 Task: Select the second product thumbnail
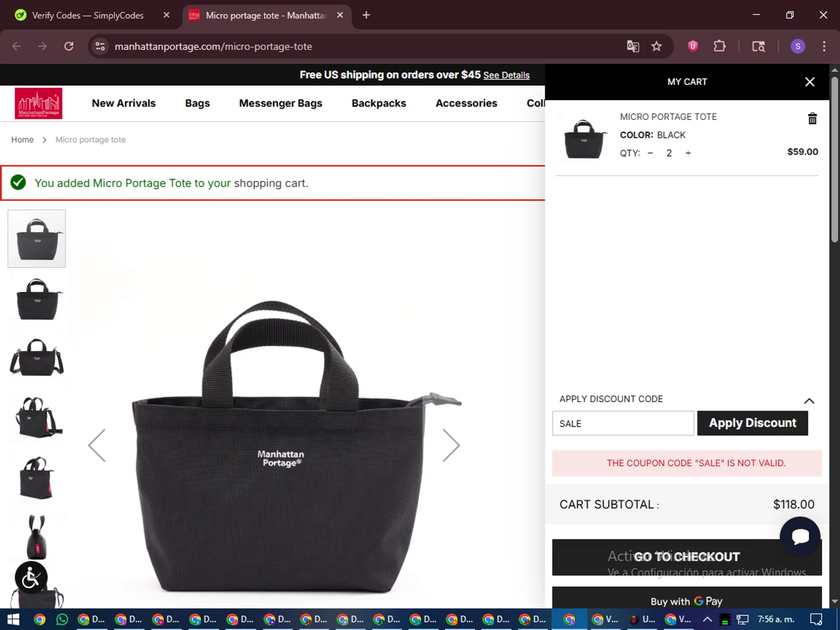point(37,298)
